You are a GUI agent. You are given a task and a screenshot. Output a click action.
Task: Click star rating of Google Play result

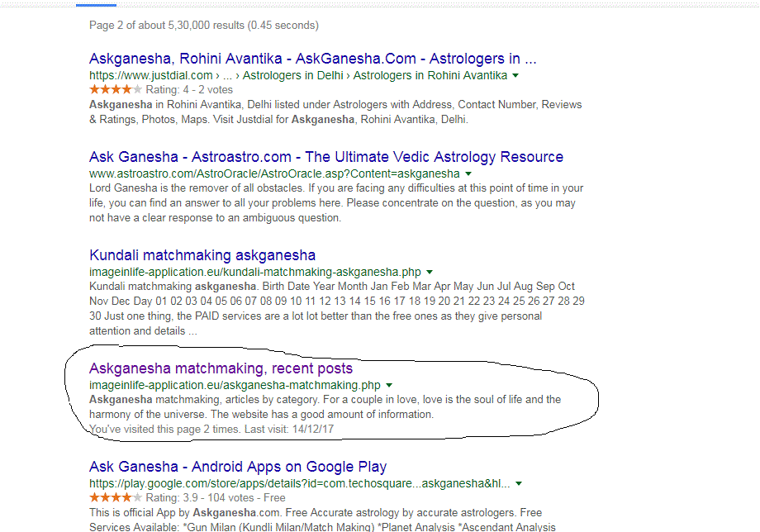[116, 497]
